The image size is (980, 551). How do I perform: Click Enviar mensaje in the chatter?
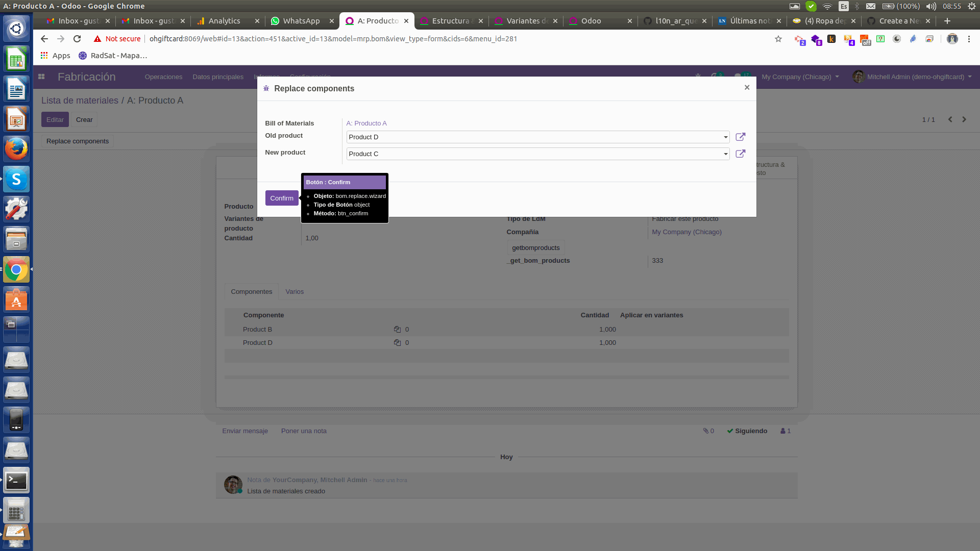[x=245, y=431]
